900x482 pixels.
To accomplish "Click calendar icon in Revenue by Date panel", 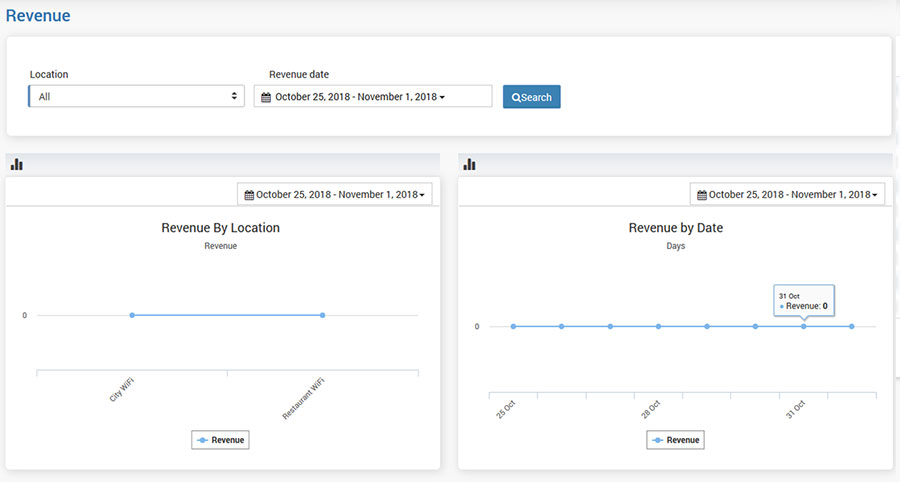I will pyautogui.click(x=702, y=195).
